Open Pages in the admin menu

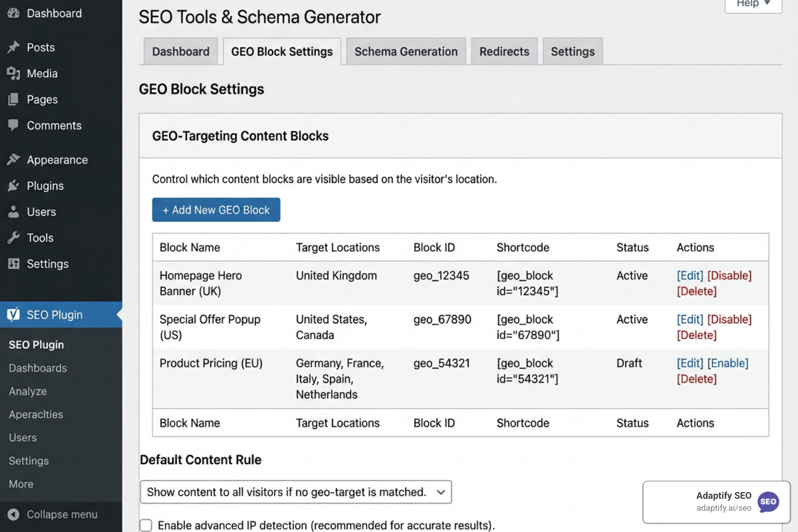pyautogui.click(x=42, y=99)
